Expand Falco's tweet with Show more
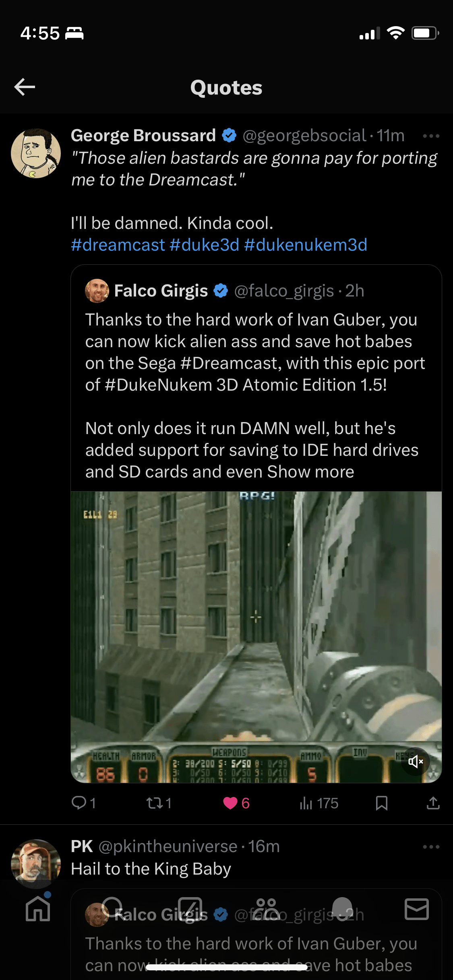Screen dimensions: 453x980 point(310,472)
